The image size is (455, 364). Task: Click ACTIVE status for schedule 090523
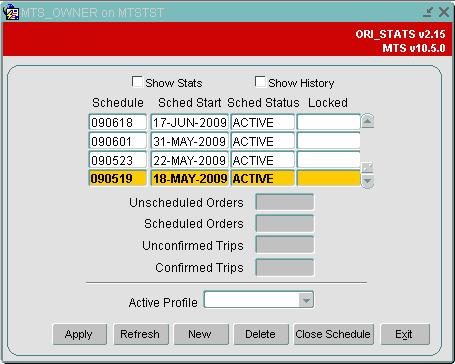(x=263, y=160)
